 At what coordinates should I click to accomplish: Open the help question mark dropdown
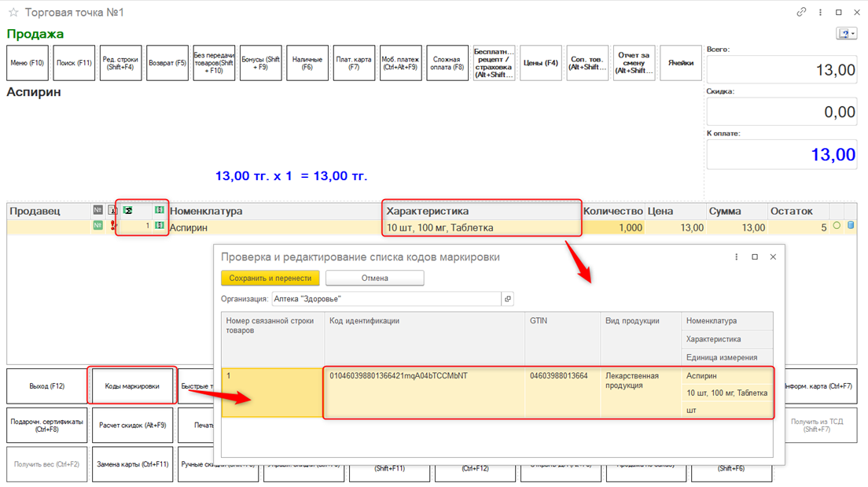[847, 34]
